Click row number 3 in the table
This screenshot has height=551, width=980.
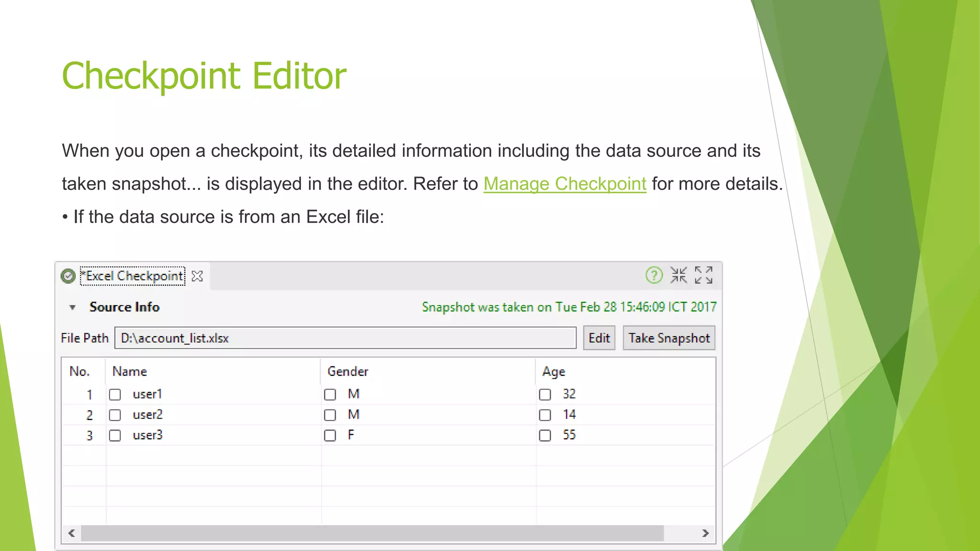89,436
